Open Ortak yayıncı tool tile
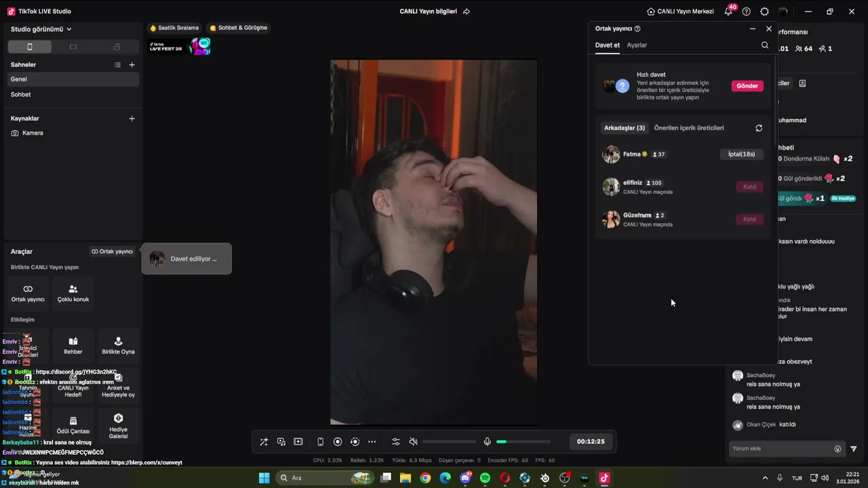The width and height of the screenshot is (868, 488). click(x=28, y=293)
